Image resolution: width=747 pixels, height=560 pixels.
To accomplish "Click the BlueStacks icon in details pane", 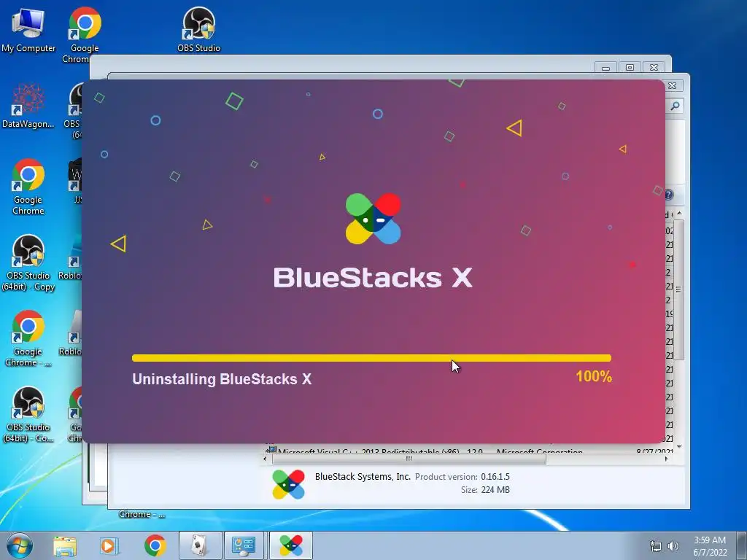I will (289, 484).
